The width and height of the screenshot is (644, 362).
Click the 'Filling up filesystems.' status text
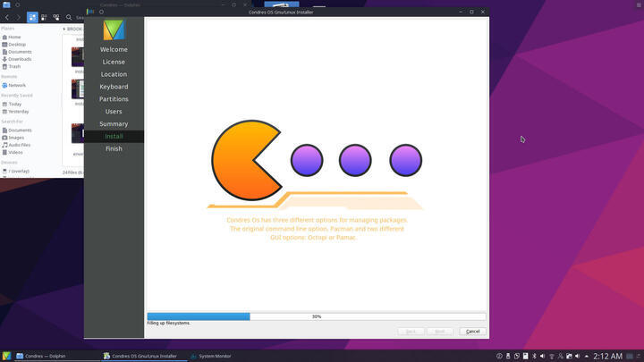tap(169, 323)
